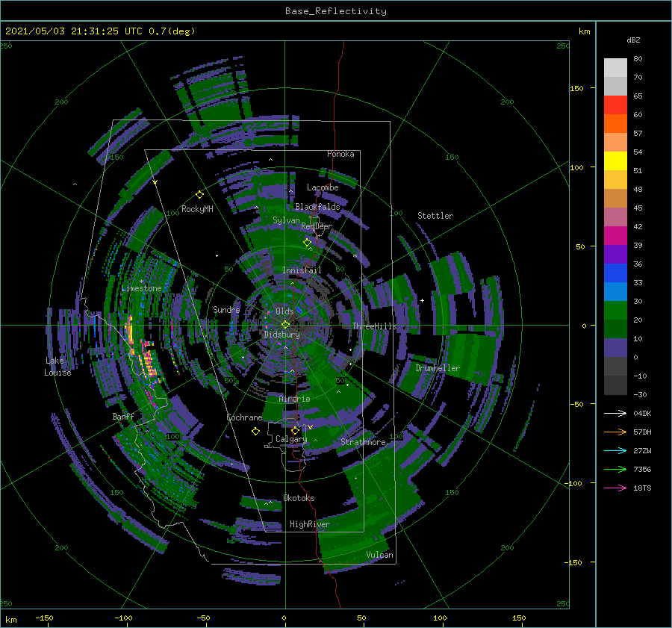Click the cyan 27ZW arrow in legend

point(615,450)
